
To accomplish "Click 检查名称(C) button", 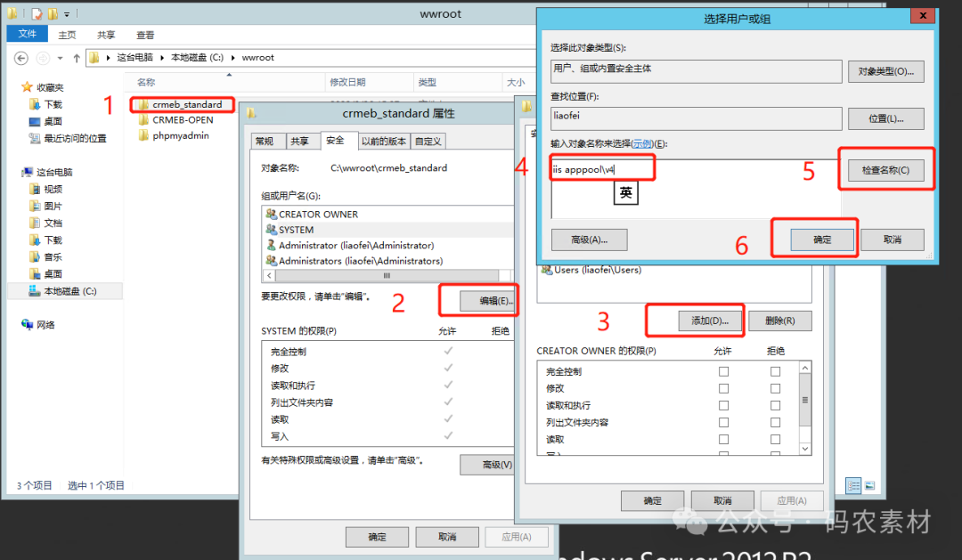I will pyautogui.click(x=886, y=170).
